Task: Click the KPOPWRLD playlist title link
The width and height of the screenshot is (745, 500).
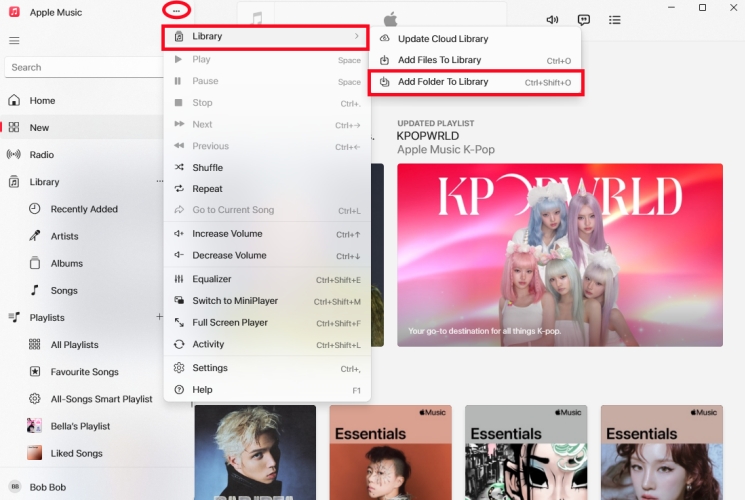Action: 428,136
